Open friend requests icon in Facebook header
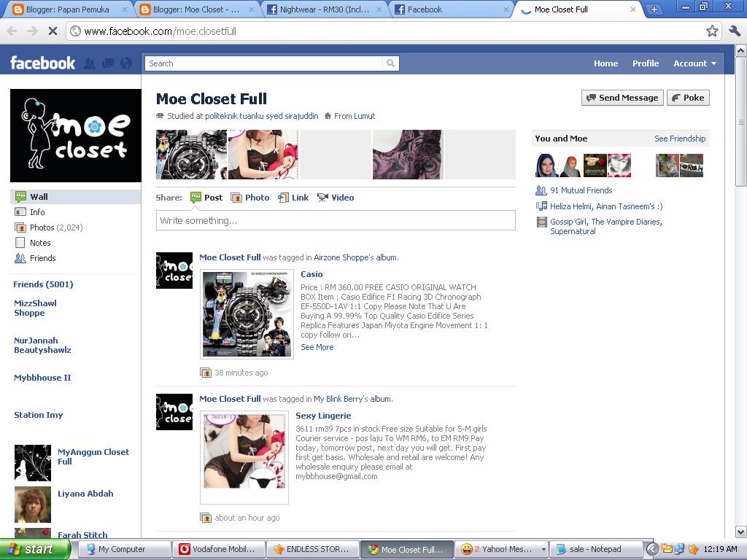The image size is (747, 560). 90,63
